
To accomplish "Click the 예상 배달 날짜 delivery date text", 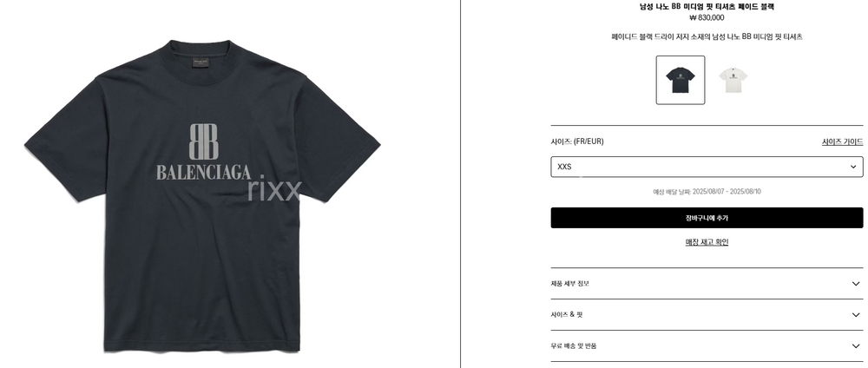I will pyautogui.click(x=707, y=192).
